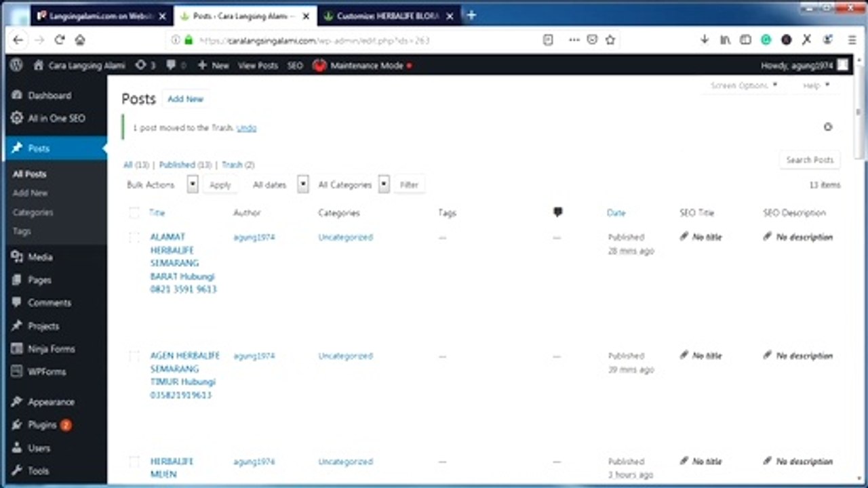Click the Firefox back arrow
868x488 pixels.
(x=18, y=41)
